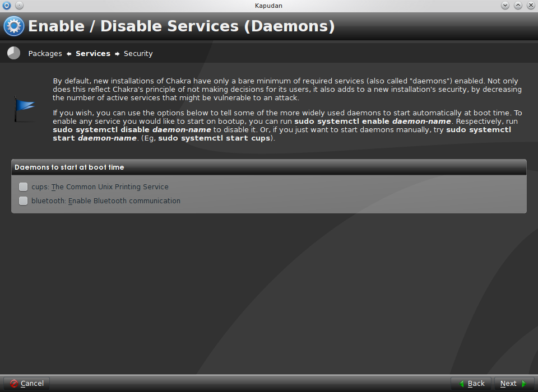Proceed with the Next button
This screenshot has width=538, height=392.
(x=514, y=384)
